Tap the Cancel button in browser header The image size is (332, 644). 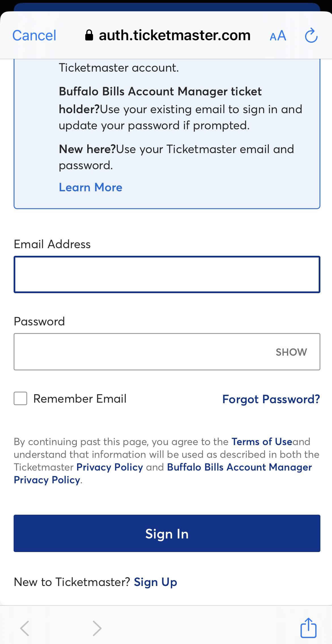coord(34,36)
